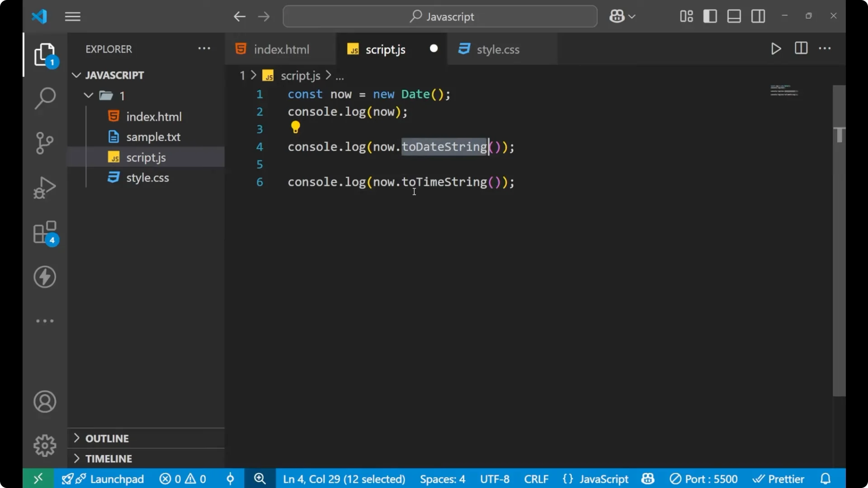Run the script with the play button
The height and width of the screenshot is (488, 868).
[776, 49]
